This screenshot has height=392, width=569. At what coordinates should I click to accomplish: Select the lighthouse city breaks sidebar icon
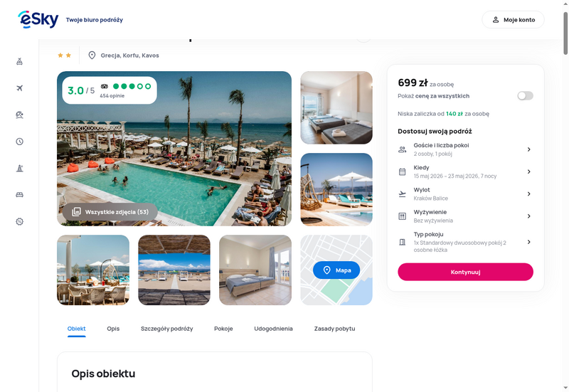(20, 168)
